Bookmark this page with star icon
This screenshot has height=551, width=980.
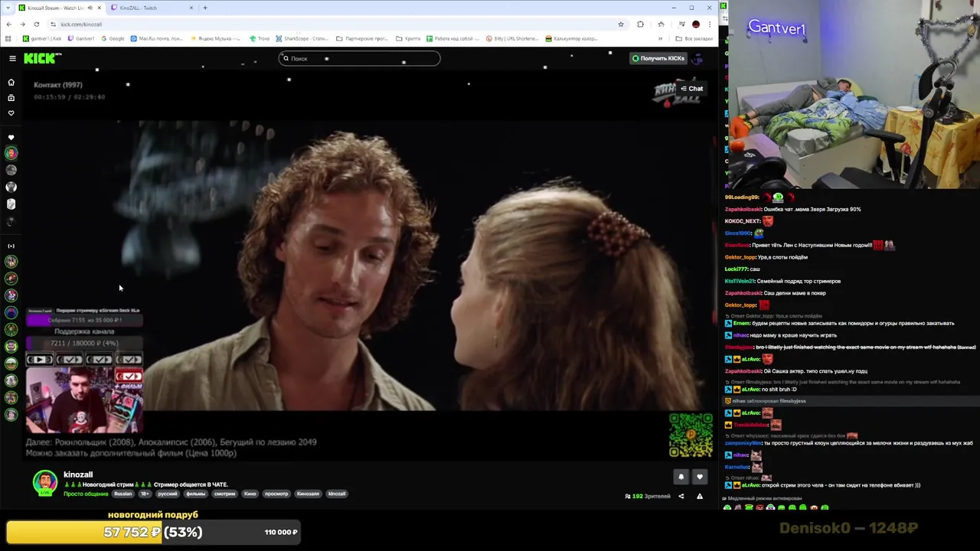[x=621, y=24]
